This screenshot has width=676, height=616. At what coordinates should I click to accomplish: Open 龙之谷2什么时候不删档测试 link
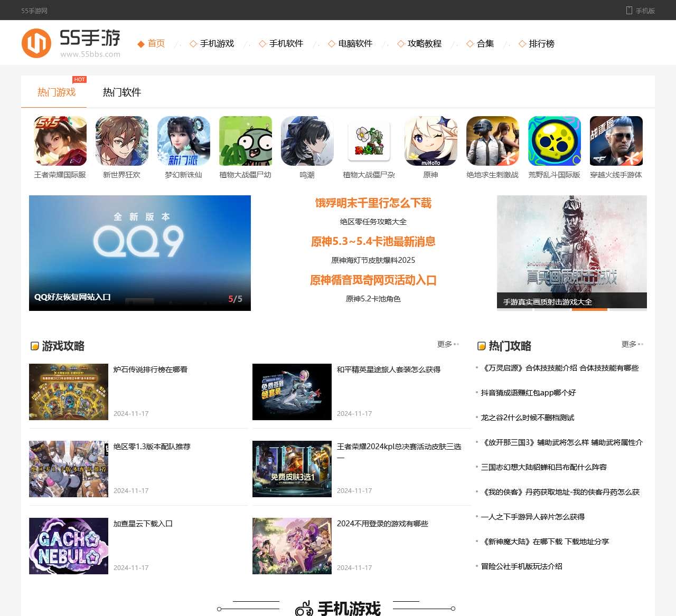(x=528, y=418)
